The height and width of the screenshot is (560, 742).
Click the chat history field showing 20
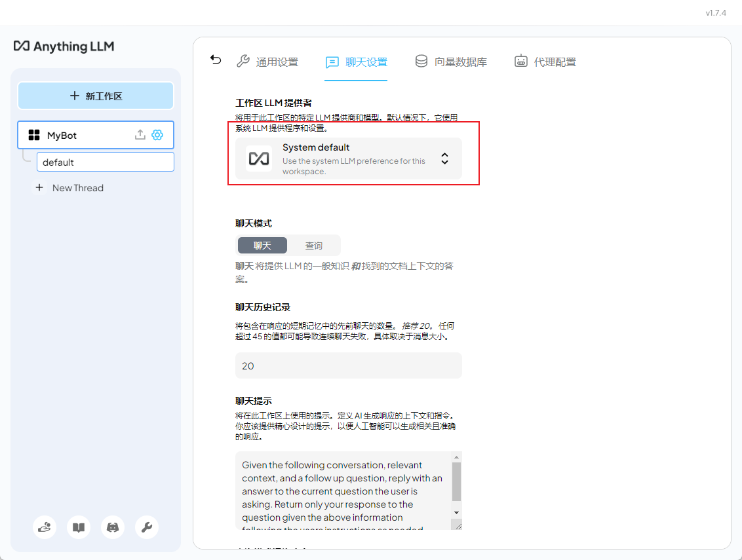click(x=348, y=365)
